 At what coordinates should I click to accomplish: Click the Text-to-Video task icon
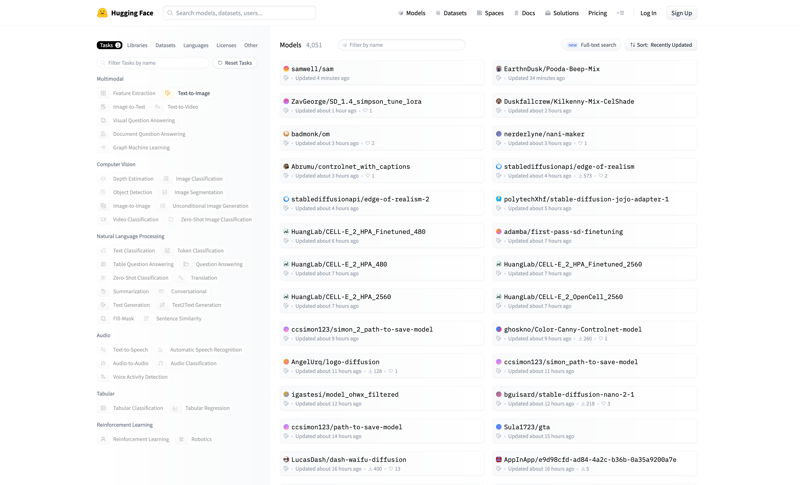(158, 107)
